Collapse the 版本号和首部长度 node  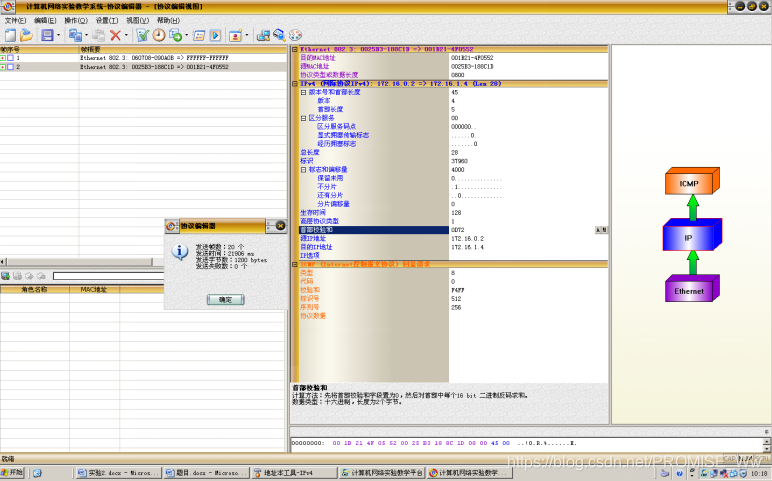(304, 92)
